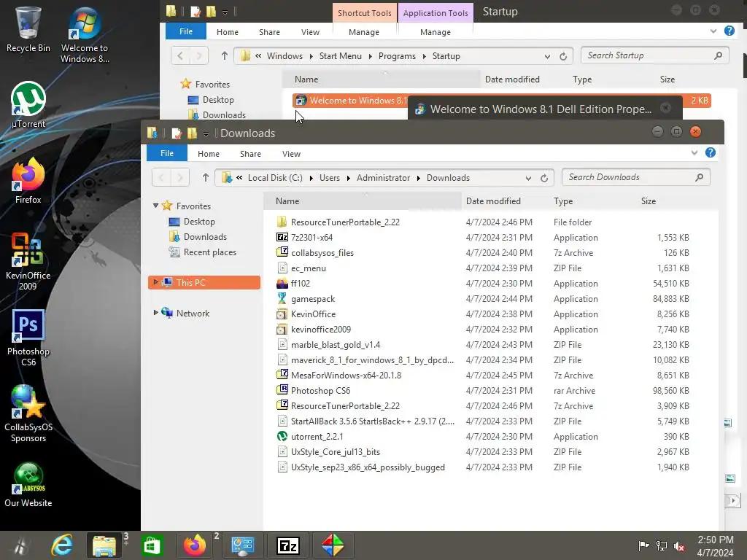Screen dimensions: 747x560
Task: Refresh the Startup folder listing
Action: (x=563, y=56)
